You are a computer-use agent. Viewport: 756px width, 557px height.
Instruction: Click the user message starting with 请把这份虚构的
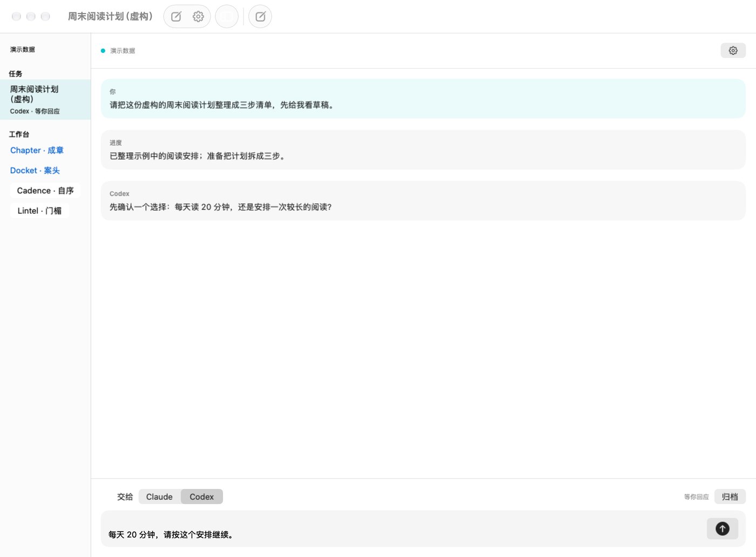coord(423,99)
